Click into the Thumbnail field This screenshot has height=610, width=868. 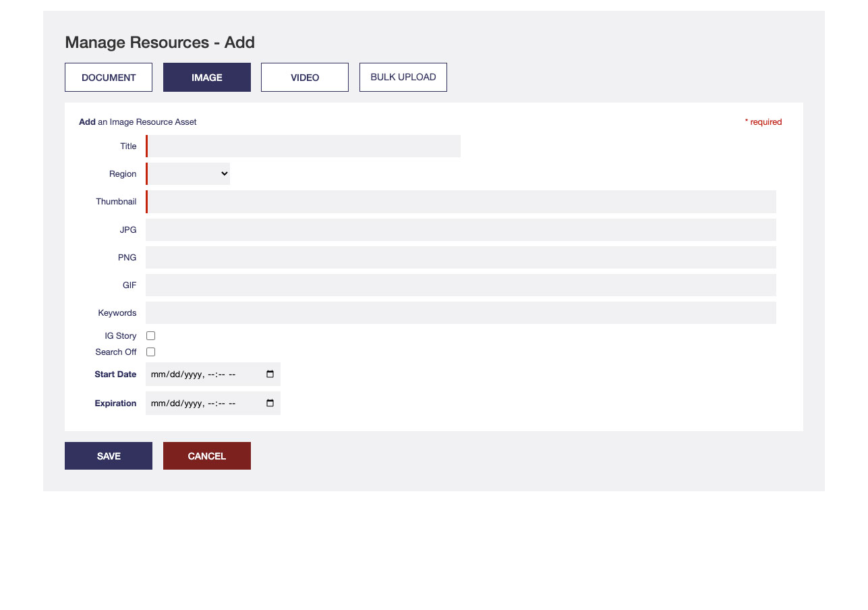click(x=461, y=202)
